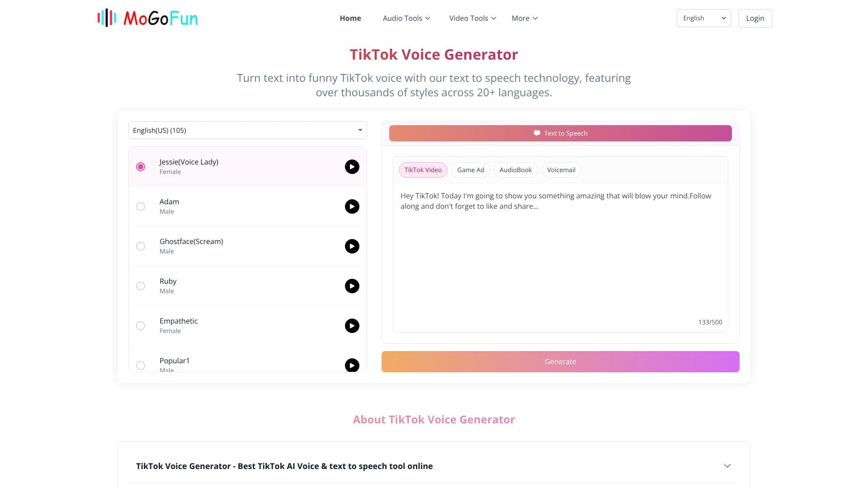868x488 pixels.
Task: Play the Adam voice sample
Action: [x=352, y=206]
